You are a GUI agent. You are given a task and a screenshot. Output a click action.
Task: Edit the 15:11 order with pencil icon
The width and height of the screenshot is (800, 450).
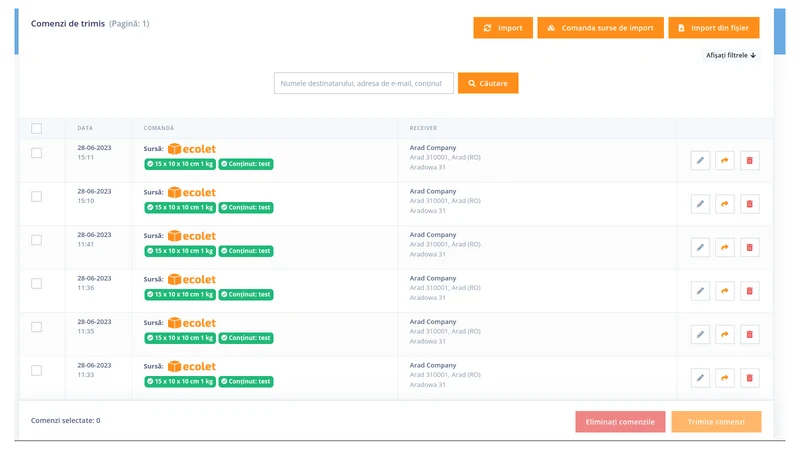click(700, 161)
